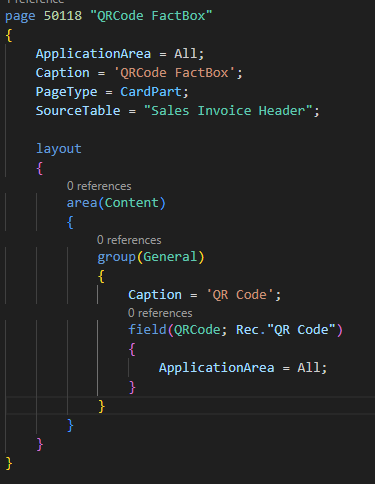Click the SourceTable "Sales Invoice Header" value
The width and height of the screenshot is (375, 484).
coord(228,111)
